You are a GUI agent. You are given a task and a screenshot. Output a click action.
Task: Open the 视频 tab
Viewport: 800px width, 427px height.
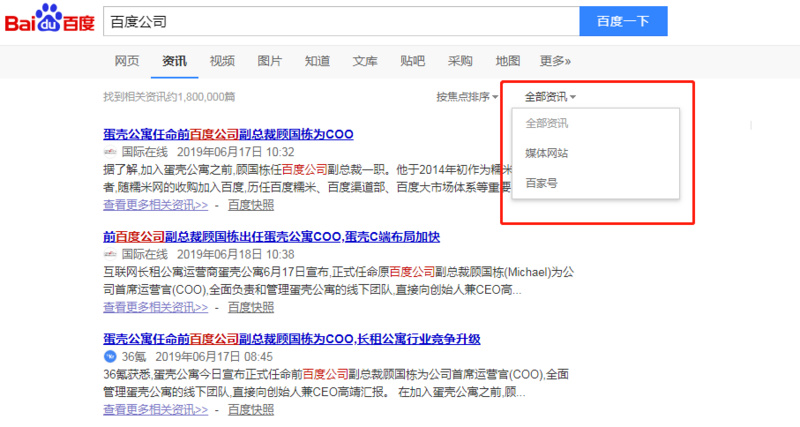222,61
